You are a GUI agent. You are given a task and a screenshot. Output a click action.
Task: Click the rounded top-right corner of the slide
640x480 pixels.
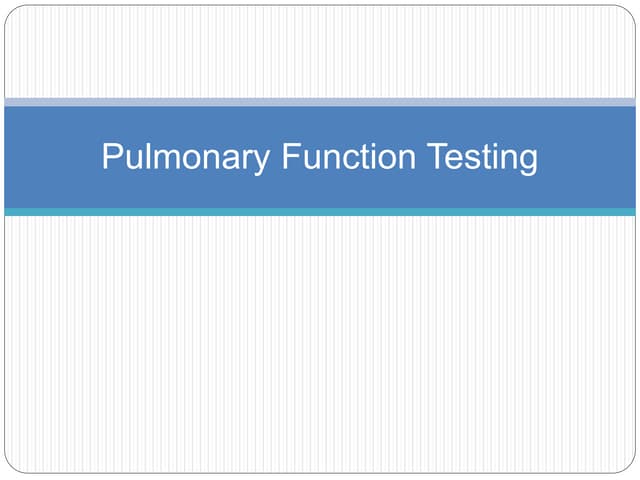(x=629, y=12)
